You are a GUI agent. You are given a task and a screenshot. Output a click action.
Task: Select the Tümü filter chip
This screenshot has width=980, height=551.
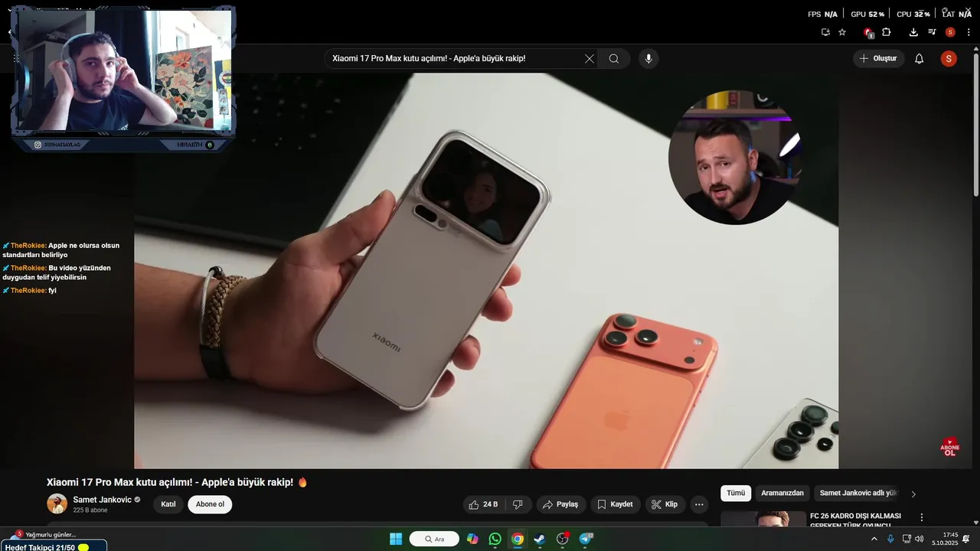pyautogui.click(x=736, y=494)
